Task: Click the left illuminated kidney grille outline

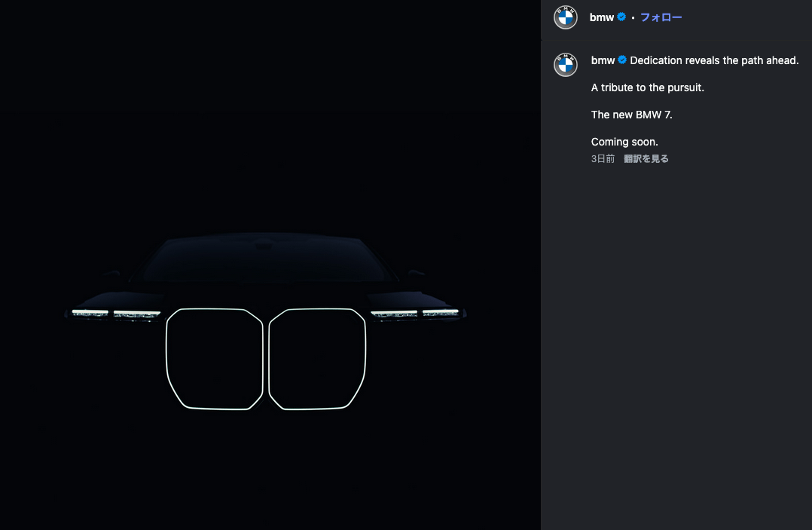Action: [215, 359]
